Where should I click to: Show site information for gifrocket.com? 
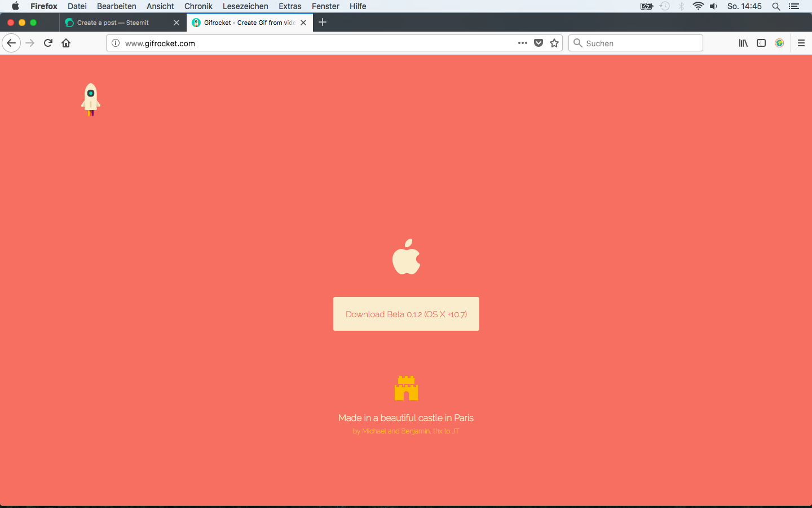(116, 43)
